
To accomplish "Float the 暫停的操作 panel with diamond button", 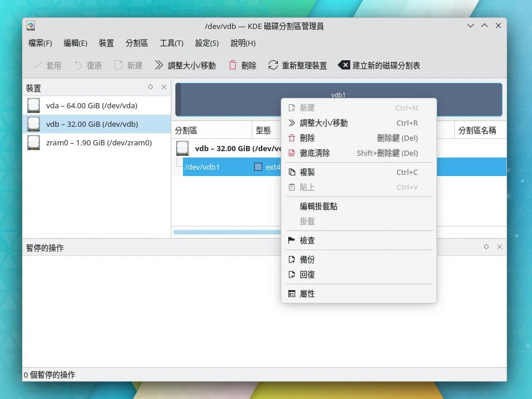I will (486, 247).
